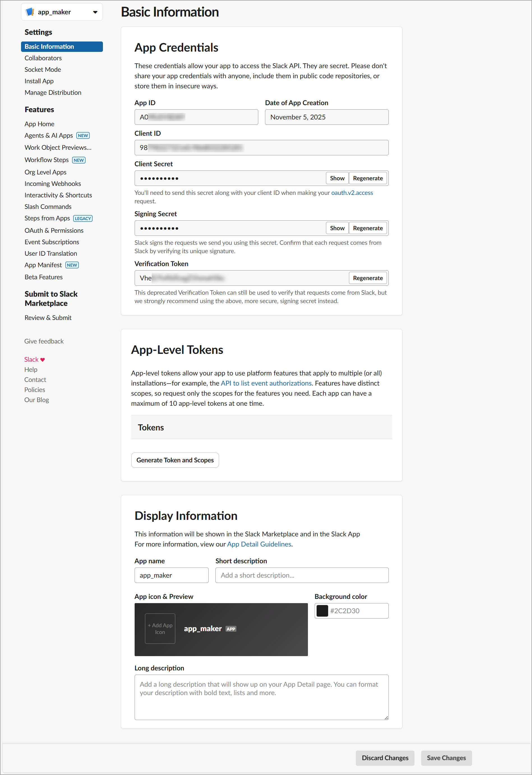Click the LEGACY badge beside Steps from Apps
532x775 pixels.
[x=83, y=218]
